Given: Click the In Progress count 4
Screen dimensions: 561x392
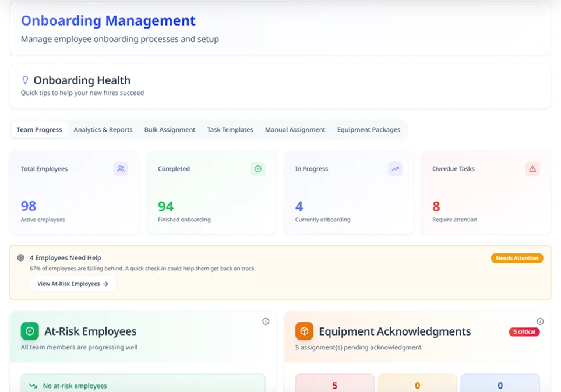Looking at the screenshot, I should 299,206.
